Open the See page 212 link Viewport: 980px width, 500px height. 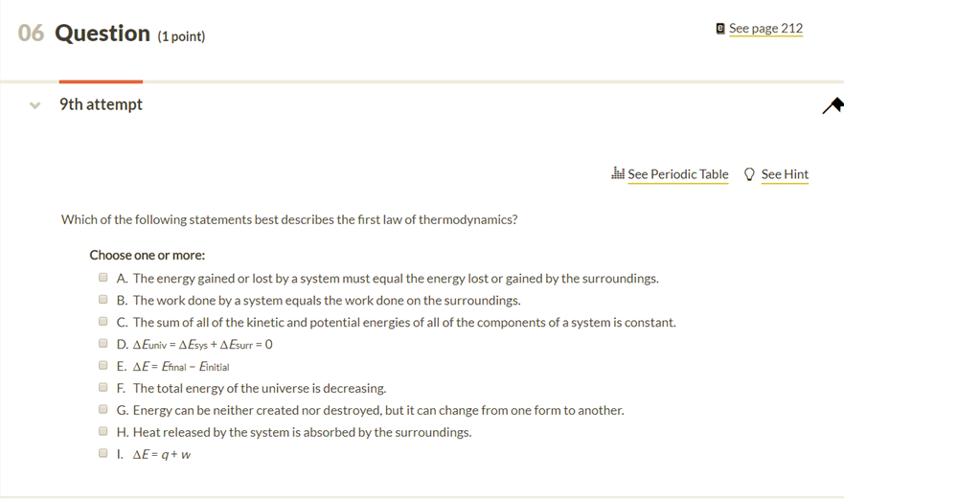(x=765, y=28)
